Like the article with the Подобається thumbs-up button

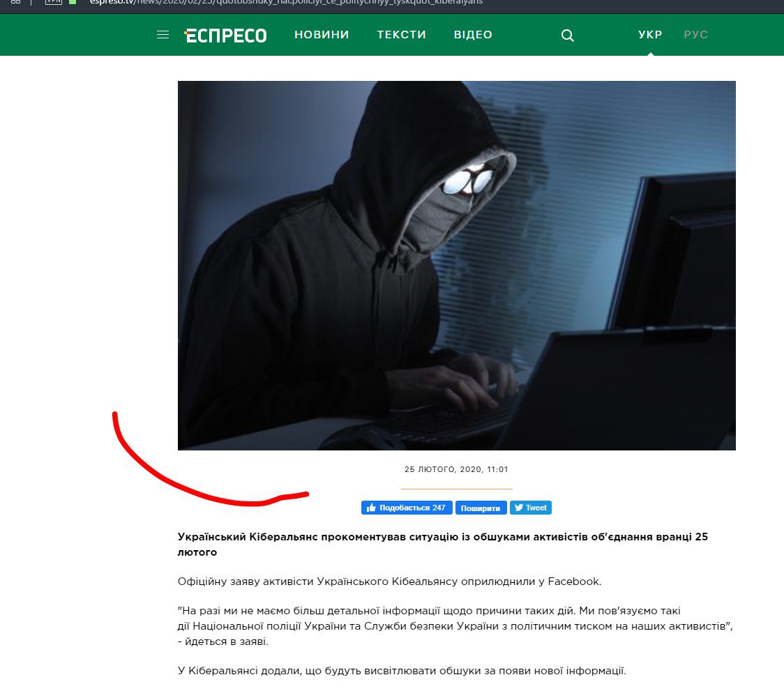pyautogui.click(x=407, y=508)
